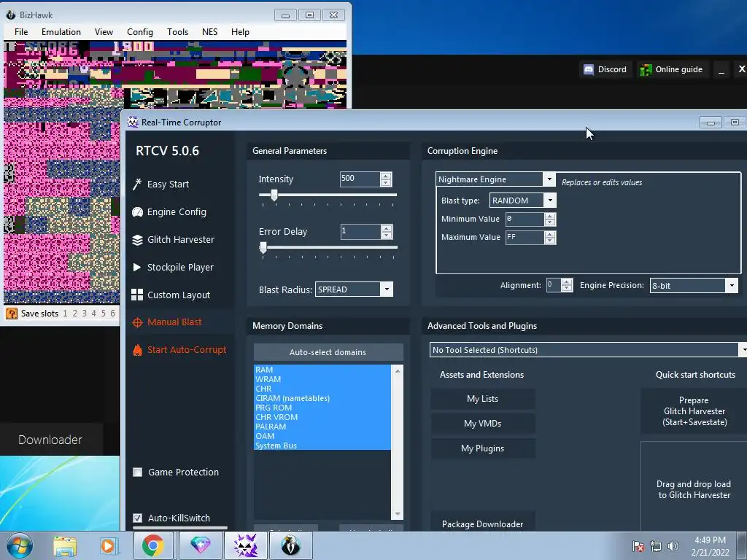Click the volume tray icon

(x=673, y=546)
